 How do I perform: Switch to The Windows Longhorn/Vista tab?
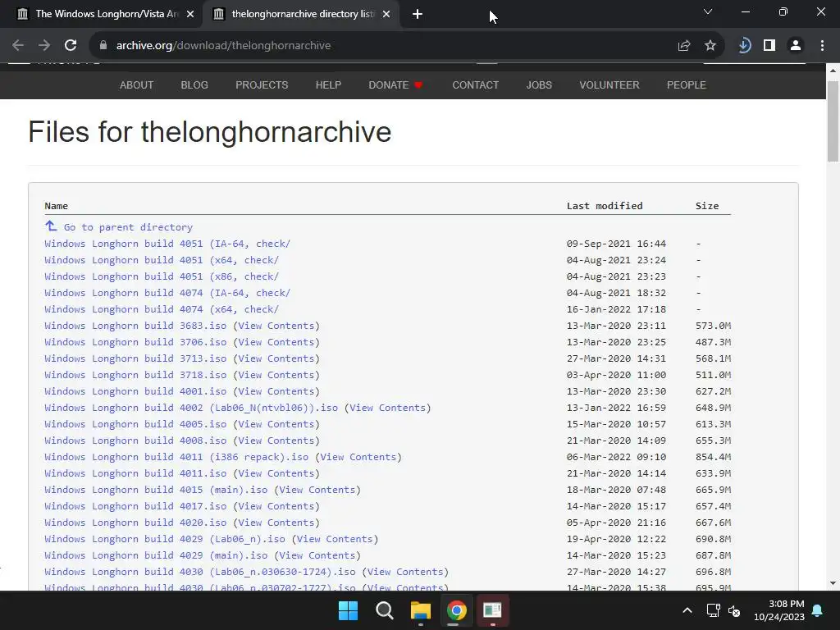click(x=107, y=14)
